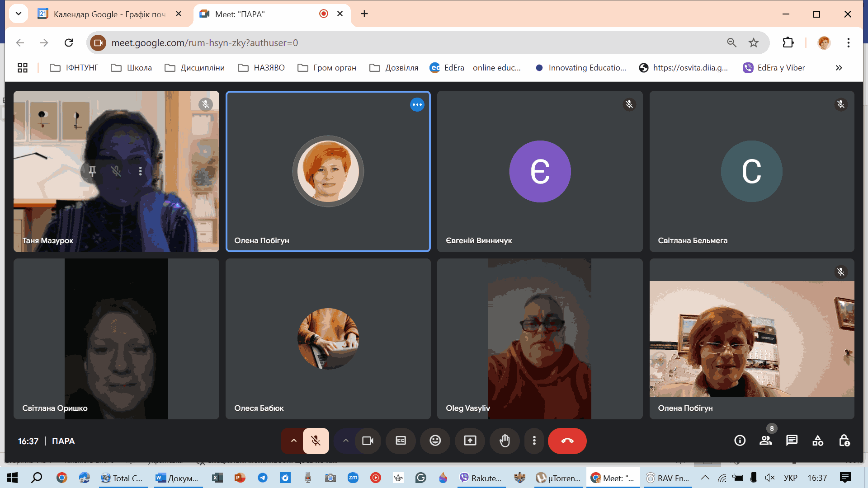Expand audio settings arrow

293,441
